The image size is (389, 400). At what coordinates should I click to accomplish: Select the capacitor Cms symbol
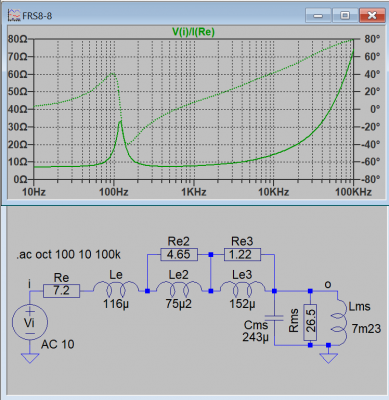pos(274,318)
